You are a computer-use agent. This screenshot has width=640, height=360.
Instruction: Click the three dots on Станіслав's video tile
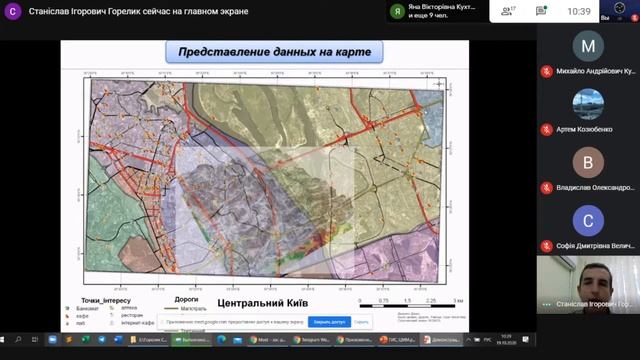(547, 304)
